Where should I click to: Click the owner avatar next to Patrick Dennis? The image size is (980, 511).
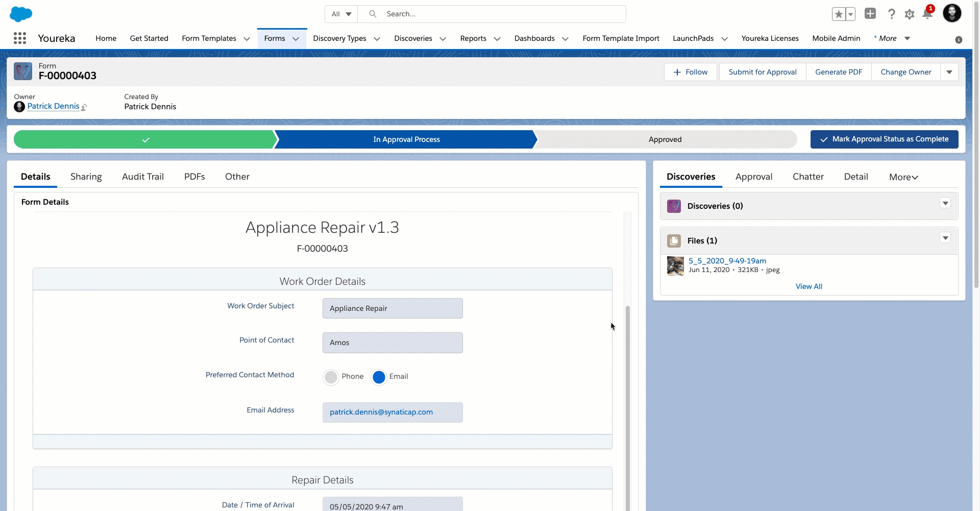19,107
